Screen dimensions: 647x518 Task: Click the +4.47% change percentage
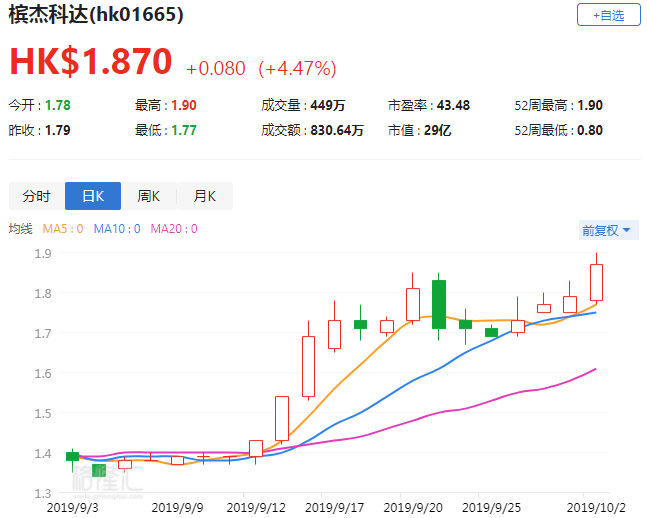297,69
